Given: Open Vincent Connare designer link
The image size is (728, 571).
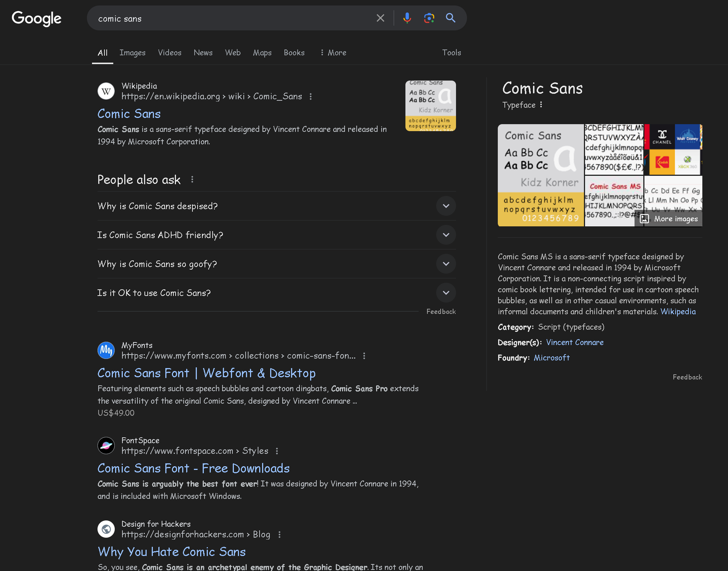Looking at the screenshot, I should click(575, 342).
